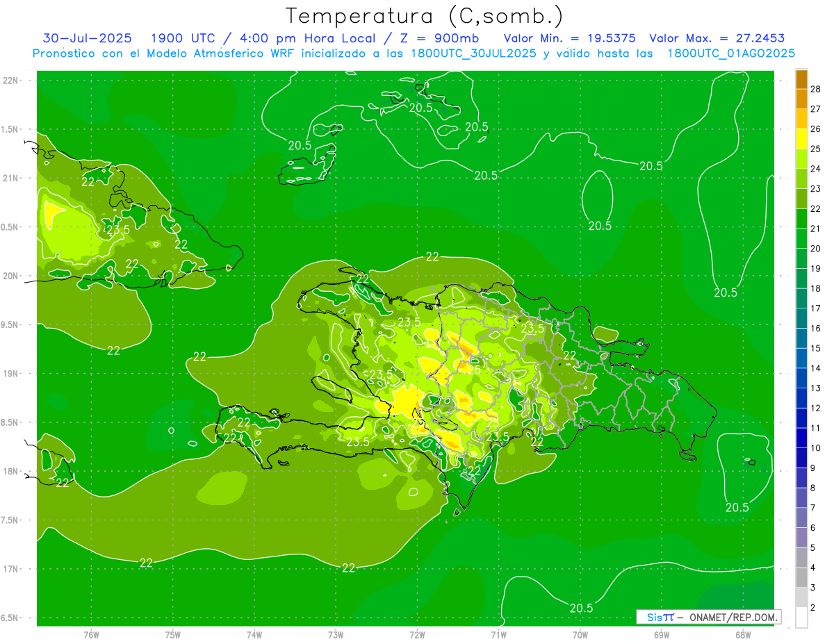Click "Valor Min. = 19.5375" text
The image size is (834, 644).
pyautogui.click(x=569, y=38)
